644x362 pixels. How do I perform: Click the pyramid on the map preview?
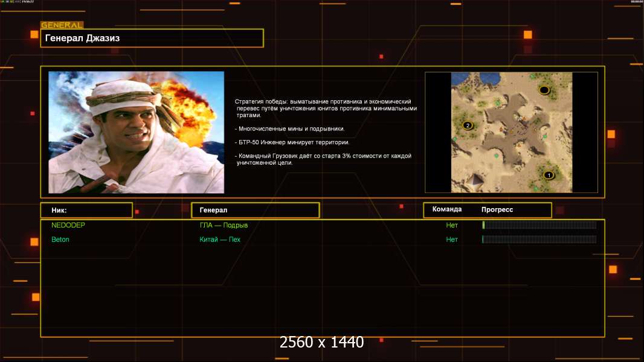[474, 180]
